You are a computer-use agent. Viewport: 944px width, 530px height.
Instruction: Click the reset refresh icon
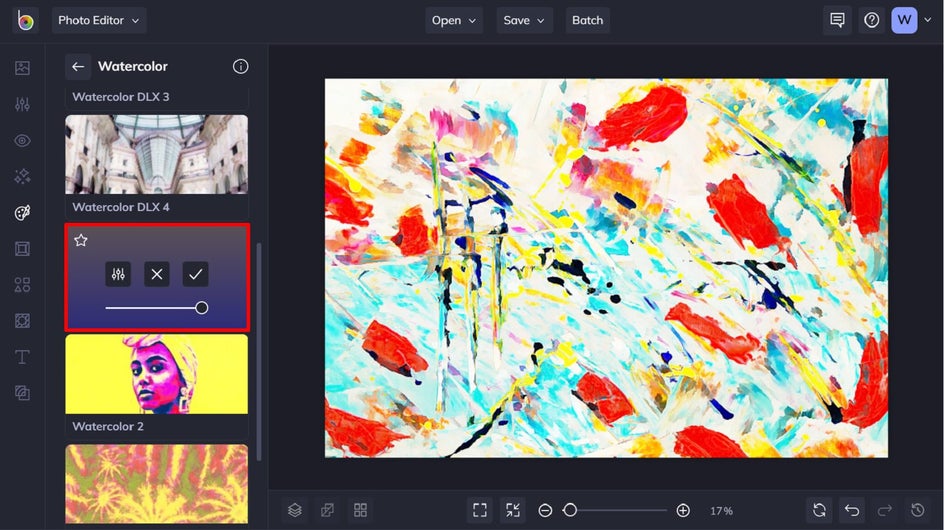coord(819,511)
